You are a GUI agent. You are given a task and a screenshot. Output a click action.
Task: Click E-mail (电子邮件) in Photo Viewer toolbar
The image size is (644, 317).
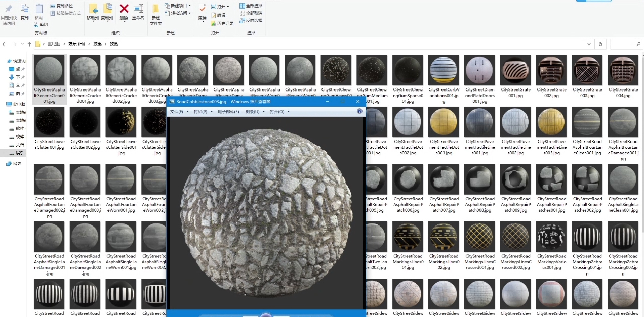pyautogui.click(x=228, y=112)
